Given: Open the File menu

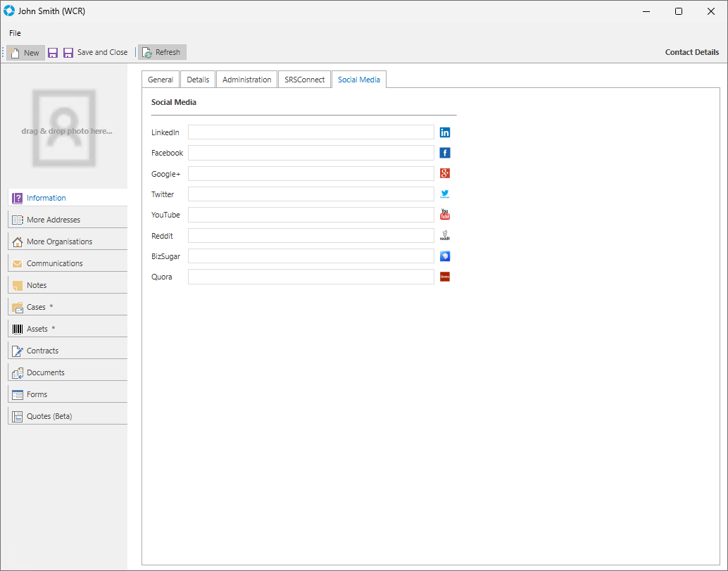Looking at the screenshot, I should (x=15, y=33).
